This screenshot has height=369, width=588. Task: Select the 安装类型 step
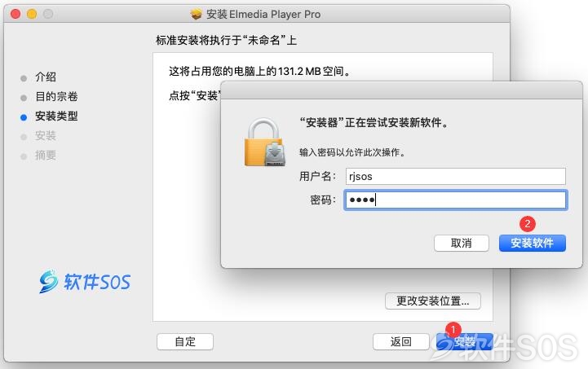point(56,116)
